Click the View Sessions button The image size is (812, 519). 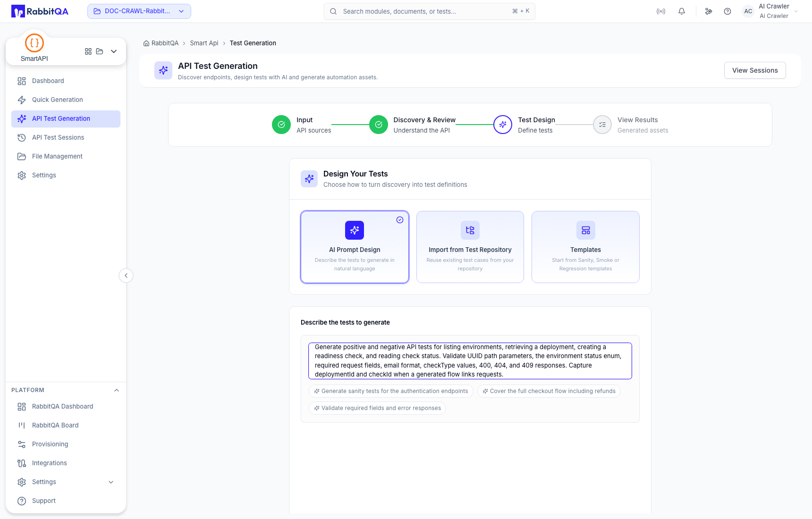coord(755,70)
